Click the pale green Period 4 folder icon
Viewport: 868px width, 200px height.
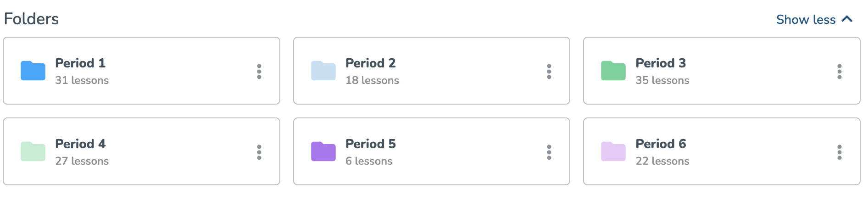coord(33,151)
